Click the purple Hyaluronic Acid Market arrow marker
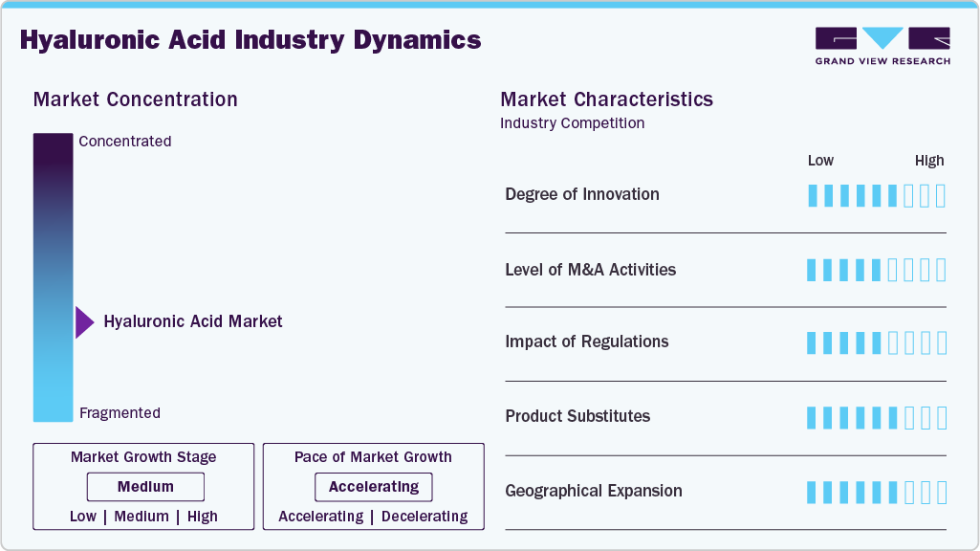The width and height of the screenshot is (980, 551). pos(84,322)
